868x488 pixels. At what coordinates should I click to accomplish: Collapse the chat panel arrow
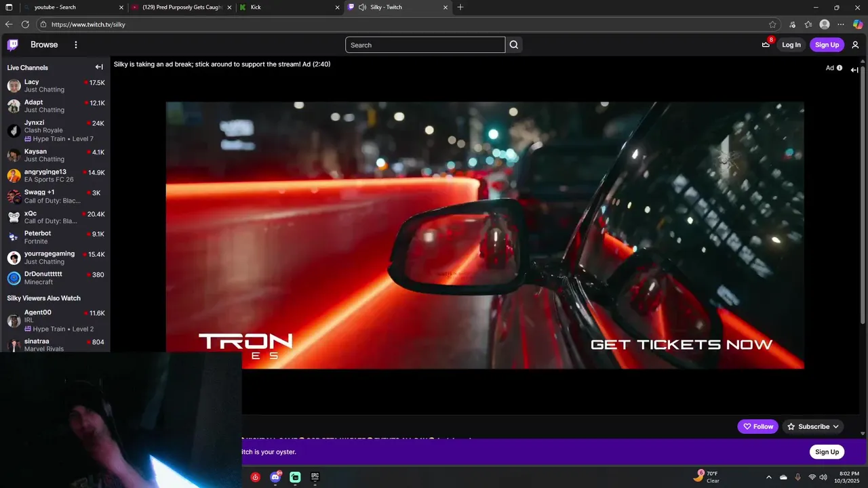[854, 70]
